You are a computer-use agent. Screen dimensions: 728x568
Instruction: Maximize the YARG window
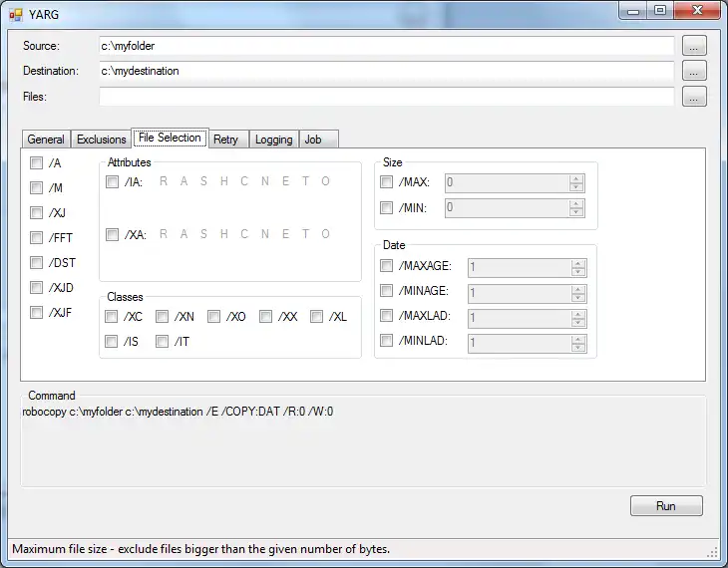(660, 11)
